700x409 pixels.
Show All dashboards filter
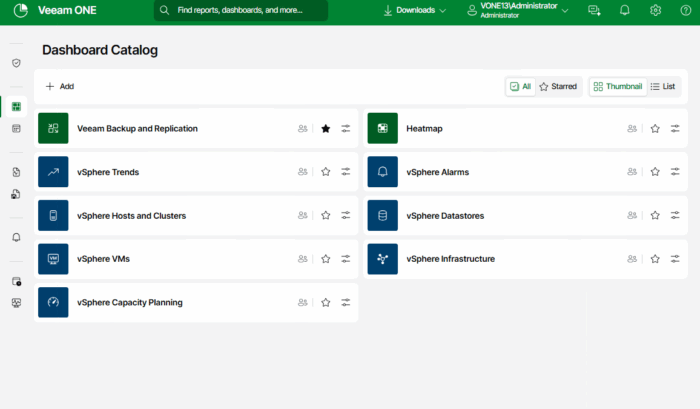click(x=521, y=86)
